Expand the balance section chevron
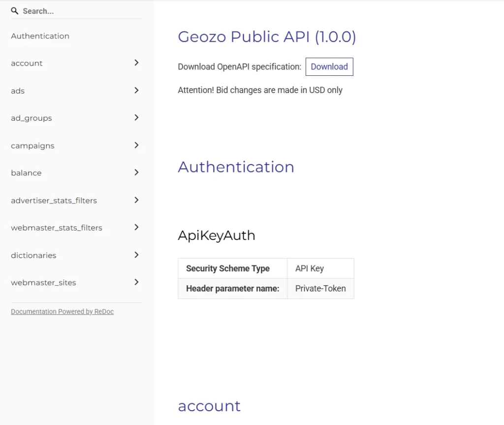504x425 pixels. tap(137, 172)
